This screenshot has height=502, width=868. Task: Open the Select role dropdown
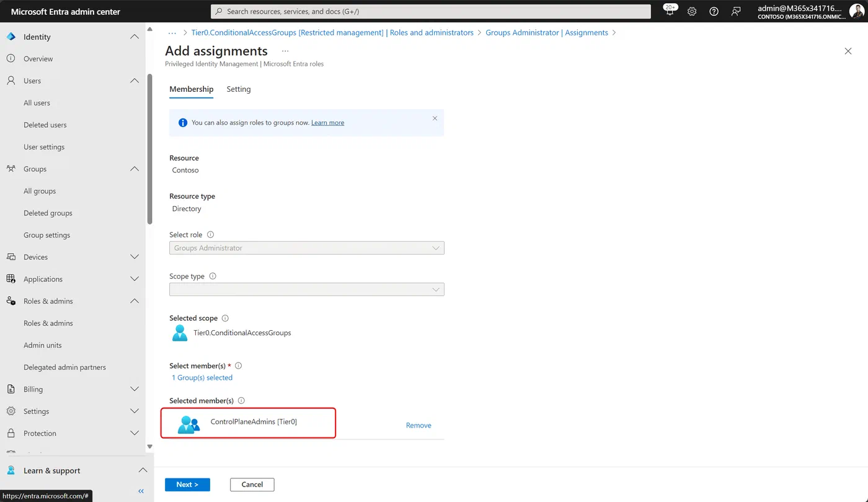click(x=307, y=248)
